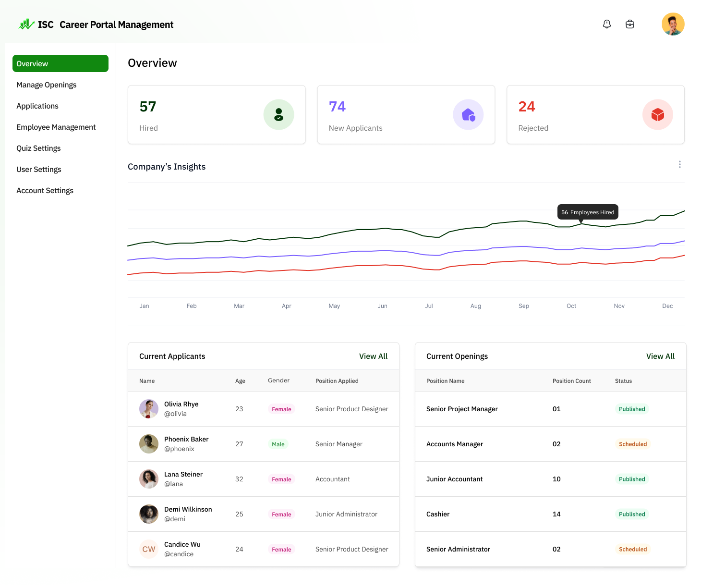Click Candice Wu's CW initials avatar

point(149,549)
